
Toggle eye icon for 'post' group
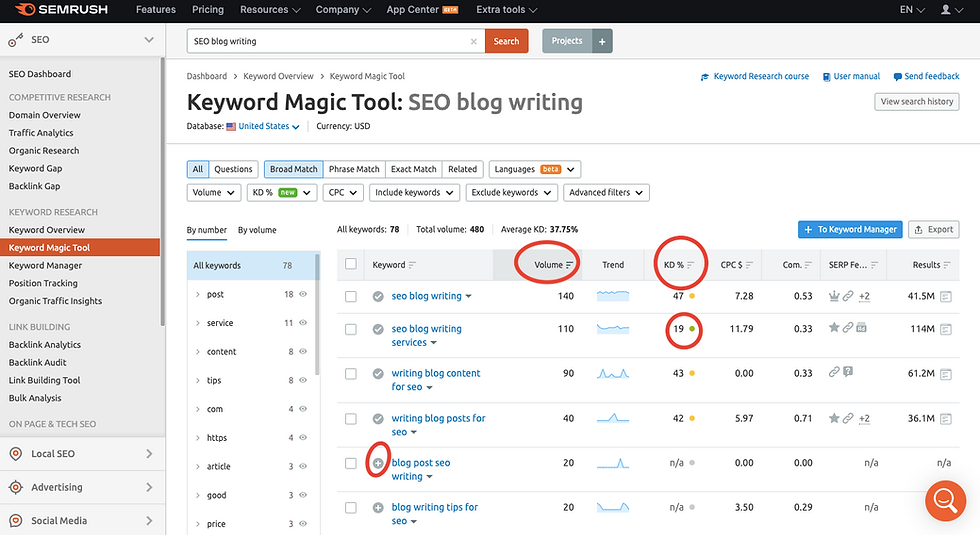pyautogui.click(x=303, y=294)
